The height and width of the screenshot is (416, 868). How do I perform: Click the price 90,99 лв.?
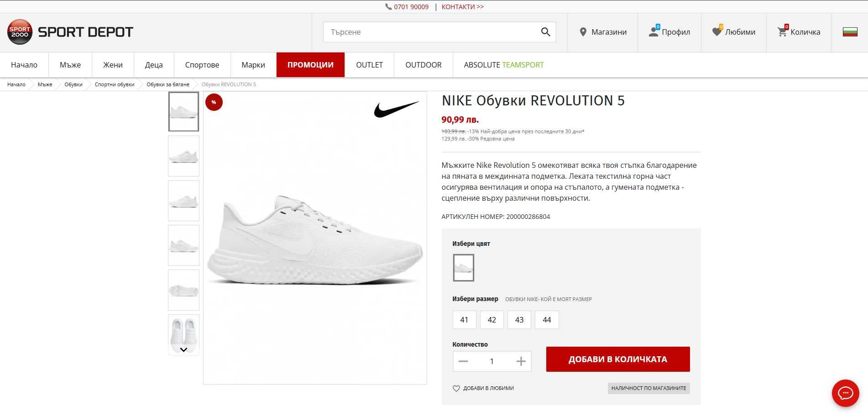pyautogui.click(x=460, y=120)
